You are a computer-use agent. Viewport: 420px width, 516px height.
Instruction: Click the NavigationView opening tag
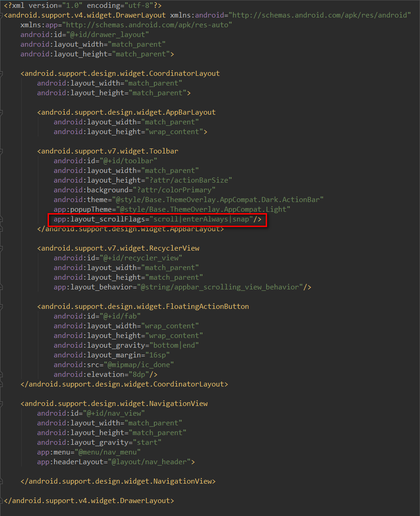tap(114, 404)
